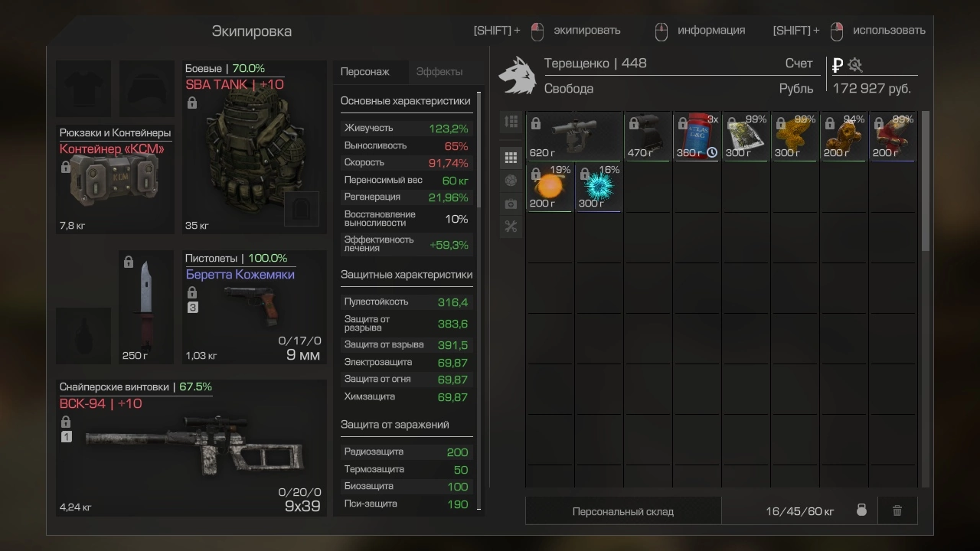Select the ATLAS D&G pill bottle
Viewport: 980px width, 551px height.
point(697,136)
